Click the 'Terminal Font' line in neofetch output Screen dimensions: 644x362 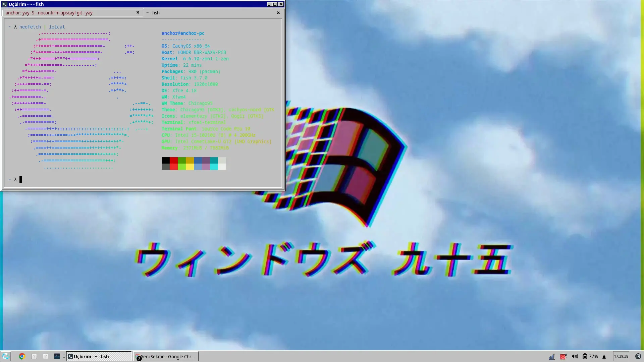coord(206,129)
